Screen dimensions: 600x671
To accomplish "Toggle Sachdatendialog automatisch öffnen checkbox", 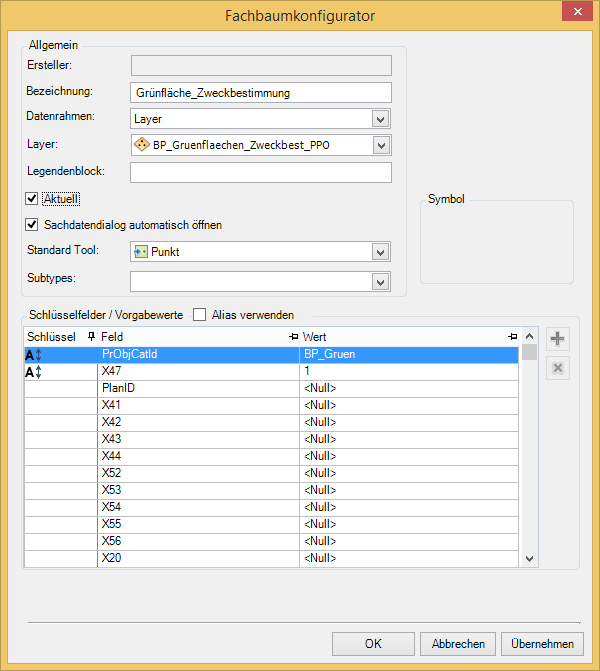I will [x=32, y=224].
